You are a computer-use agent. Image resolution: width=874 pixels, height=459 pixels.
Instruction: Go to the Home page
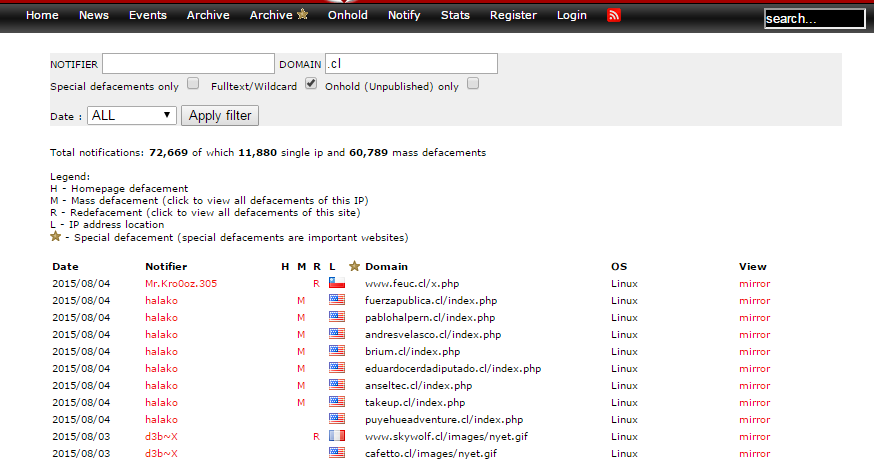point(42,15)
